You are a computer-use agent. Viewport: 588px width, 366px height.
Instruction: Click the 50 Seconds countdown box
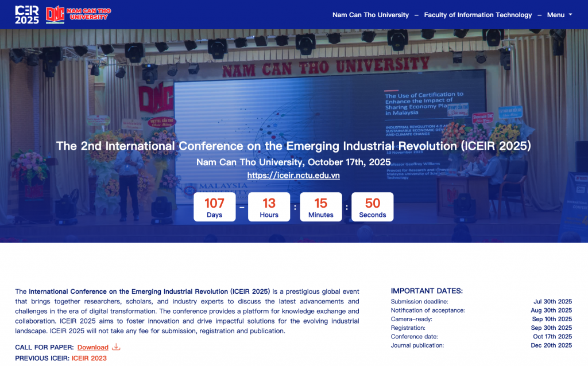pos(372,207)
